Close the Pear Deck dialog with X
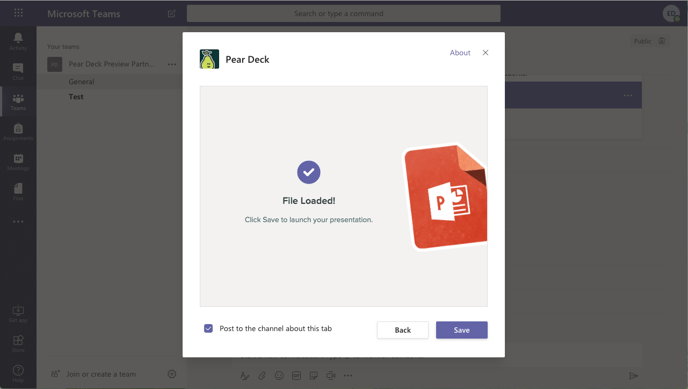Screen dimensions: 688x389 tap(485, 53)
